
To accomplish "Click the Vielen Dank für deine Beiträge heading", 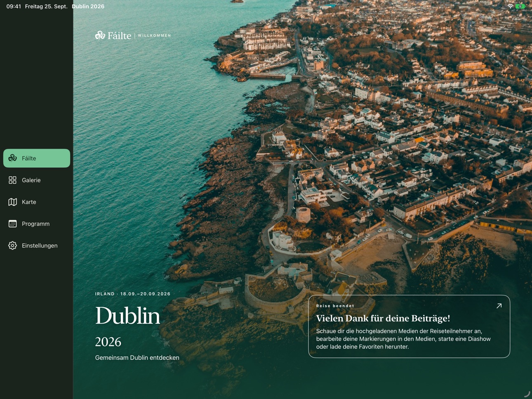I will click(x=383, y=318).
